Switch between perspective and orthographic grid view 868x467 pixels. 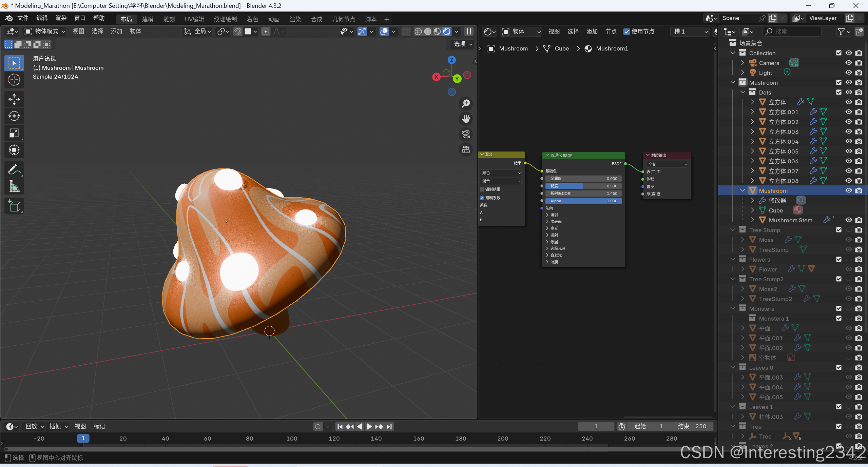[x=466, y=149]
